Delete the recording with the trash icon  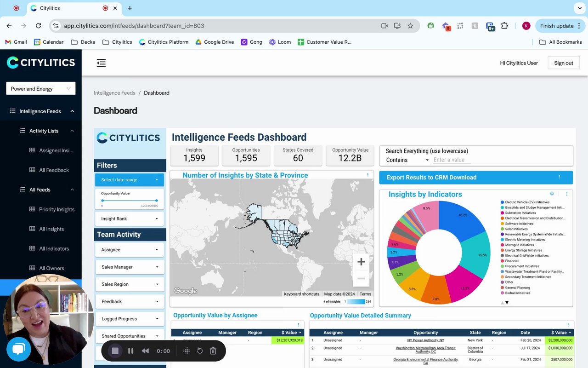213,351
